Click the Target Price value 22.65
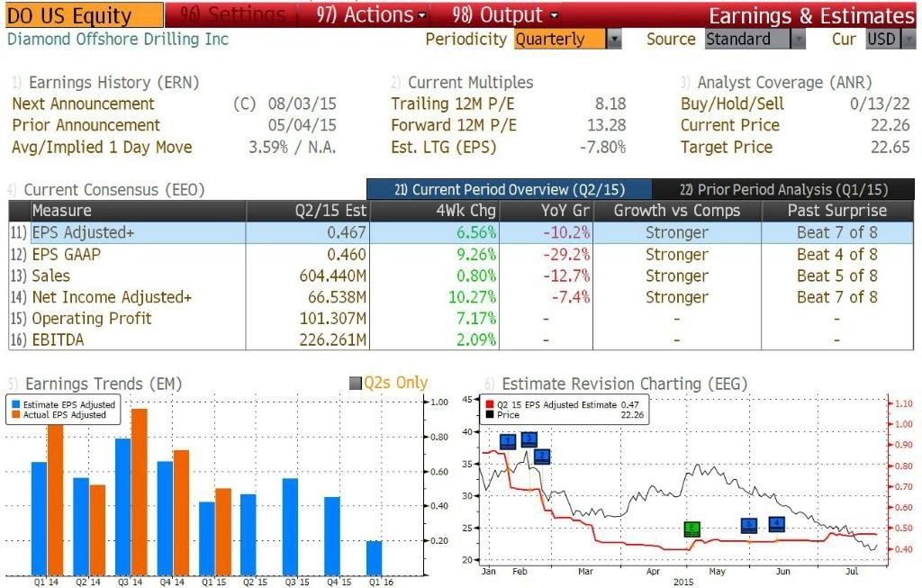 click(x=890, y=147)
